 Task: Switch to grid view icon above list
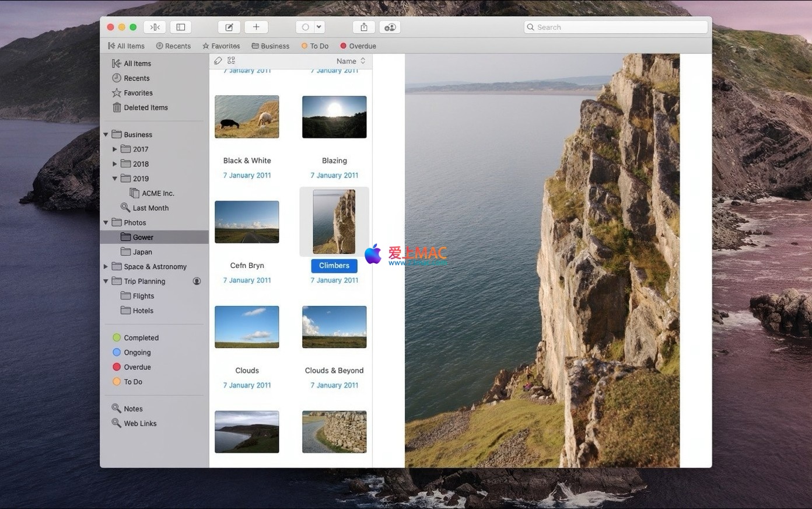pos(232,61)
